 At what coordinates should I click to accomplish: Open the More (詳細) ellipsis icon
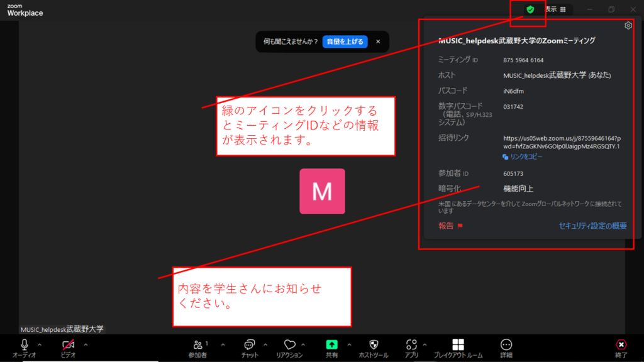[506, 344]
